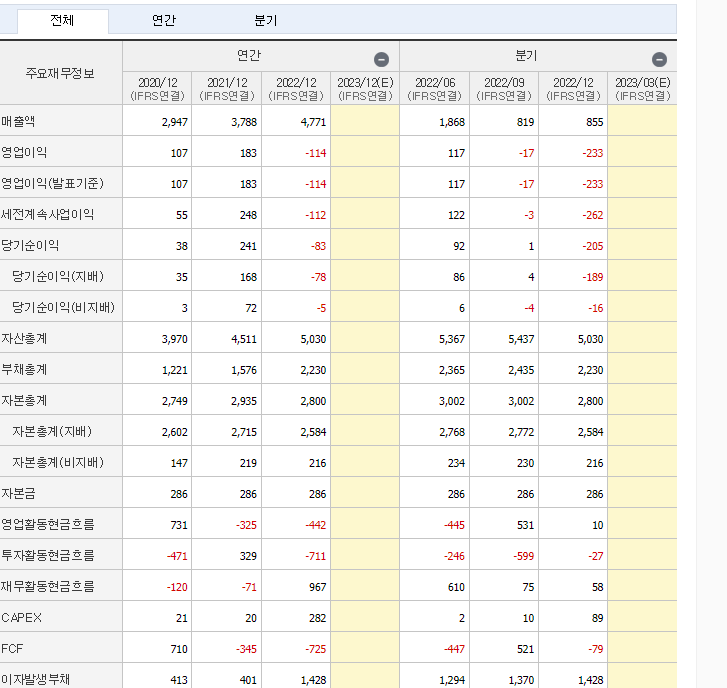Click the 부채총계 row label
Screen dimensions: 727x688
pyautogui.click(x=24, y=370)
